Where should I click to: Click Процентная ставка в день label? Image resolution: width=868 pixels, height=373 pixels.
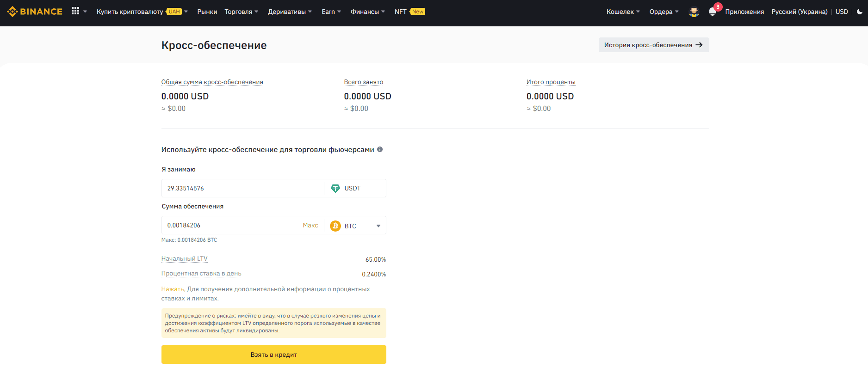pyautogui.click(x=201, y=273)
